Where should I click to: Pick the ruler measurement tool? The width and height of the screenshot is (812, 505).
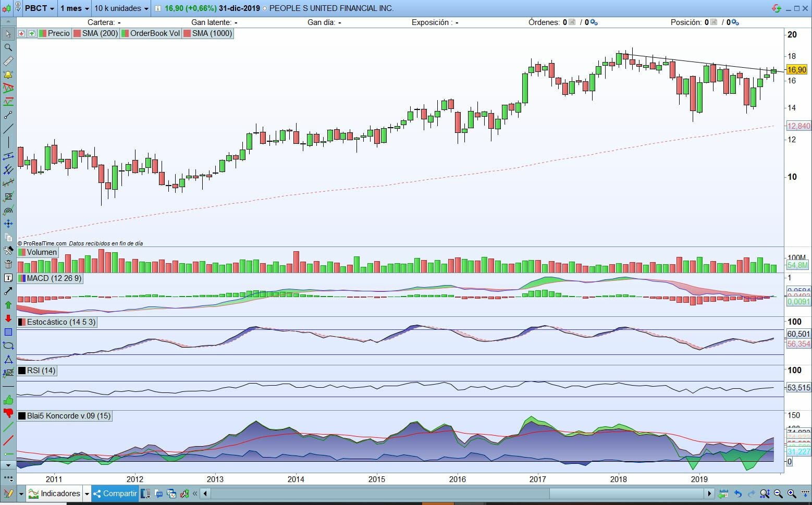(8, 61)
